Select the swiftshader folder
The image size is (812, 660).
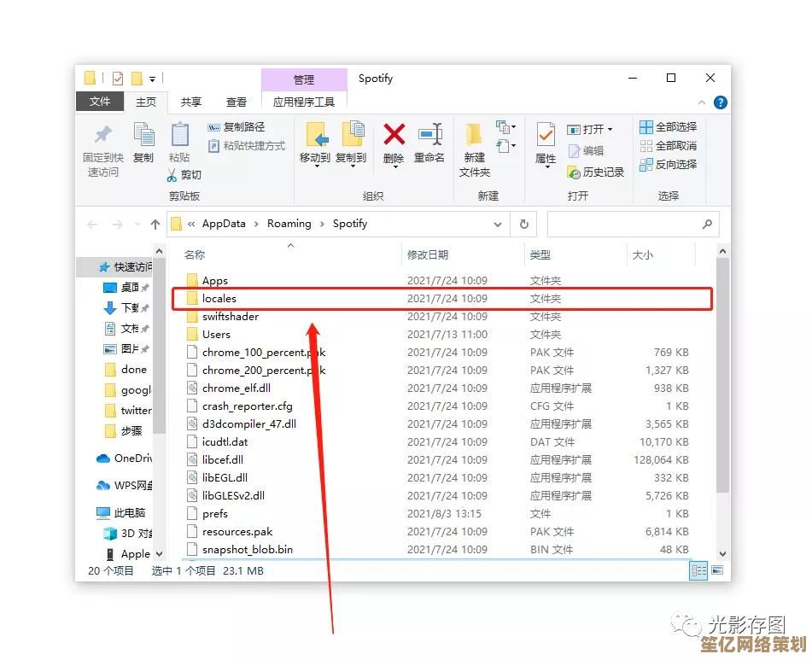437,316
